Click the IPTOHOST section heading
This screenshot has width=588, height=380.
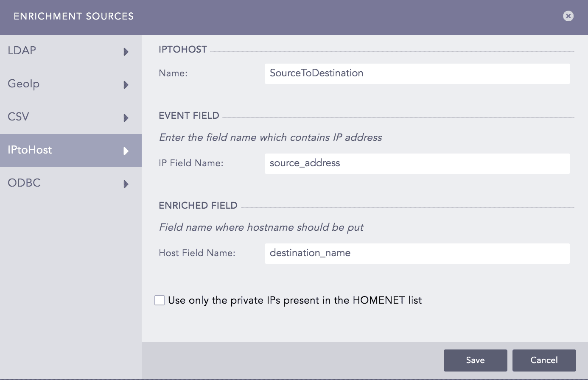click(183, 49)
